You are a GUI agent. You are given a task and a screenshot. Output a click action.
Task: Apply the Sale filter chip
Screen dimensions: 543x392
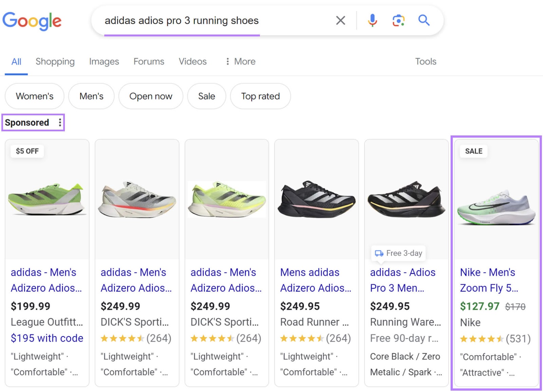206,96
